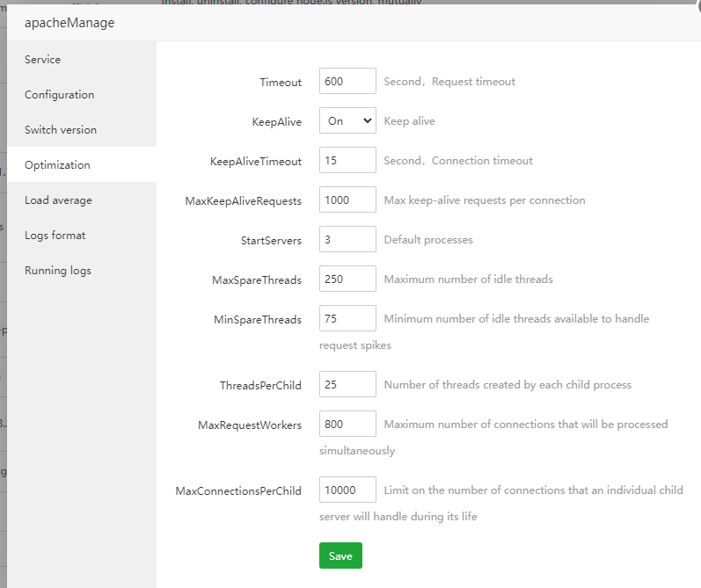The image size is (701, 588).
Task: Select the MaxRequestWorkers input field
Action: [x=347, y=425]
